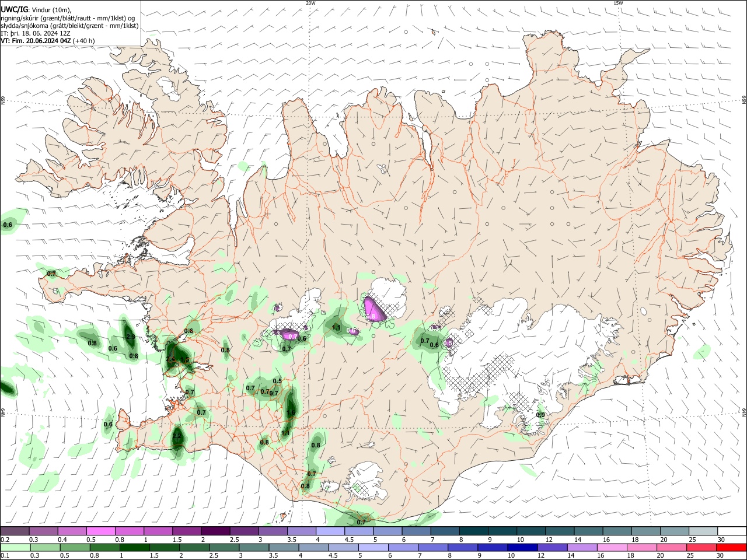Viewport: 747px width, 560px height.
Task: Pick the light mint green swatch marked 0.1
Action: (16, 547)
